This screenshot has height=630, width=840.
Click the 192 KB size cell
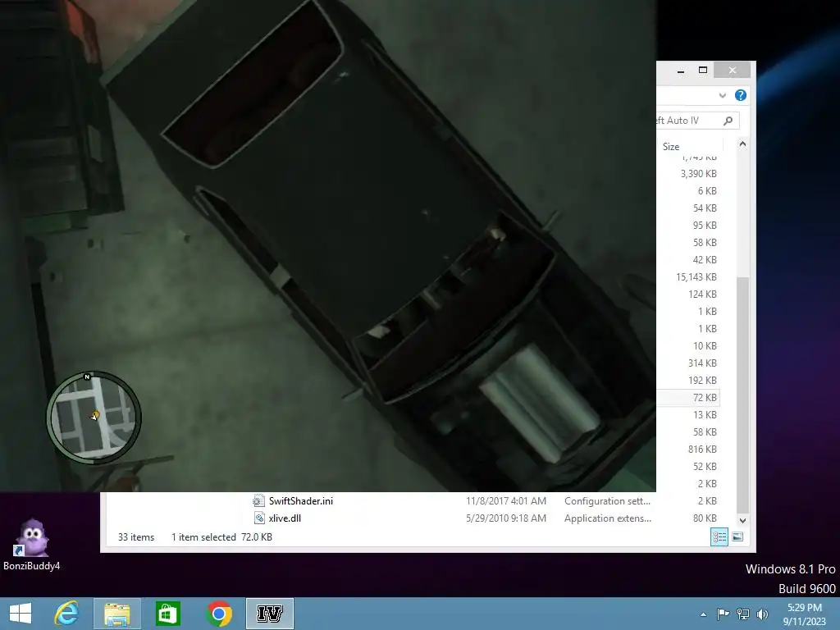702,381
